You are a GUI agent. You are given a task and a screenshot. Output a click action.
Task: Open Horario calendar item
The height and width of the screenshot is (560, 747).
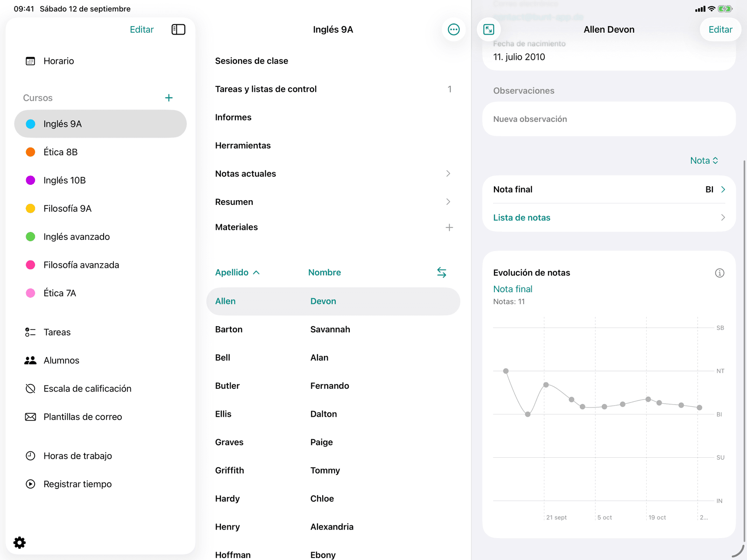pos(100,61)
